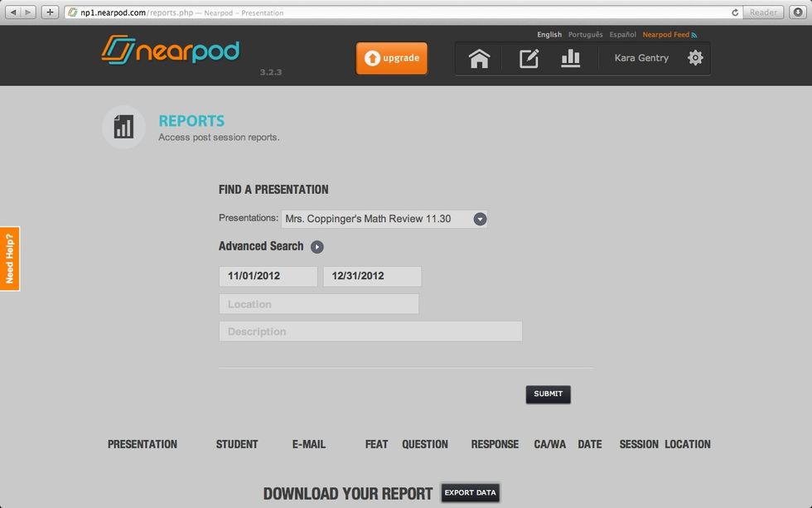Click the orange upgrade button
The height and width of the screenshot is (508, 812).
[x=391, y=58]
